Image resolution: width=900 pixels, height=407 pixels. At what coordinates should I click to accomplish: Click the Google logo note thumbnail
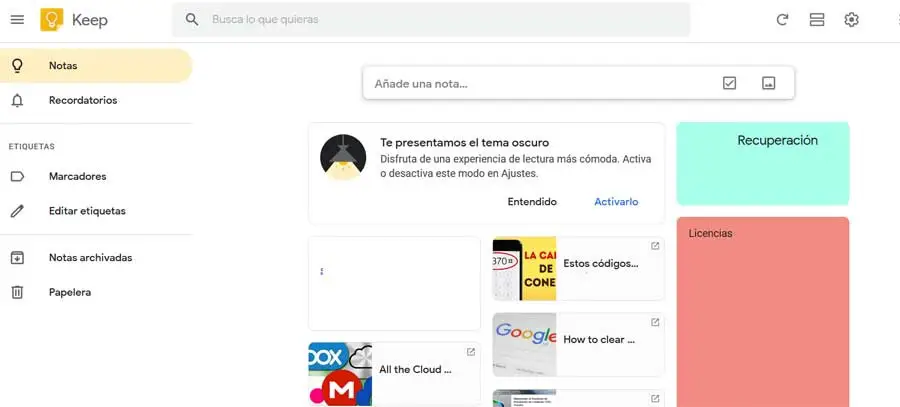coord(525,344)
